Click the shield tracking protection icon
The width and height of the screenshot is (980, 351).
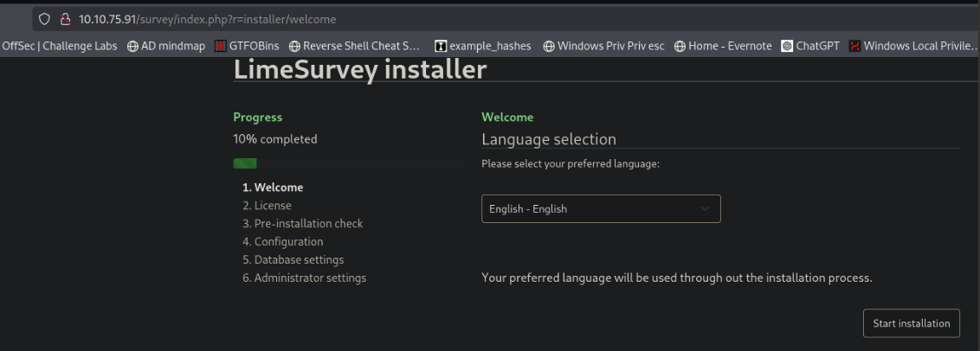pyautogui.click(x=44, y=19)
